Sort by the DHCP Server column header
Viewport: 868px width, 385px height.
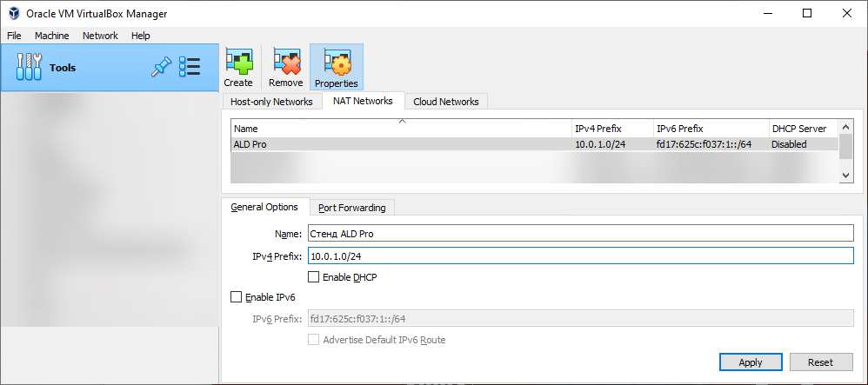[x=804, y=129]
